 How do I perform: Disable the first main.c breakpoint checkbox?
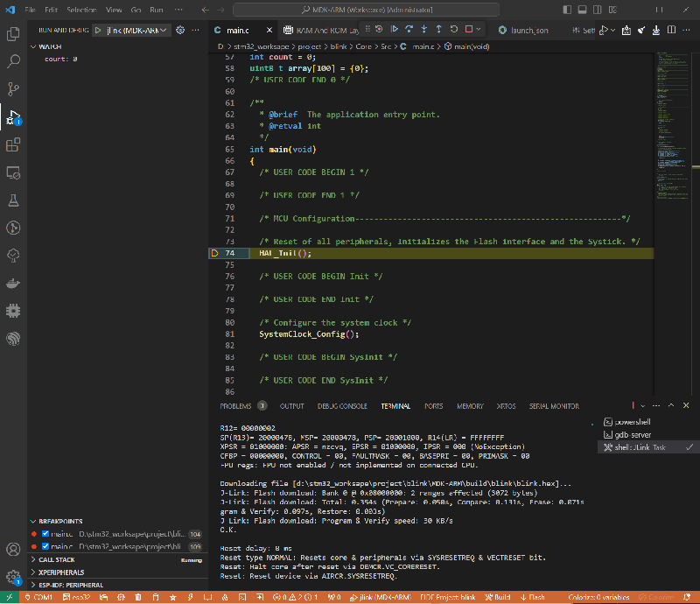click(x=45, y=533)
